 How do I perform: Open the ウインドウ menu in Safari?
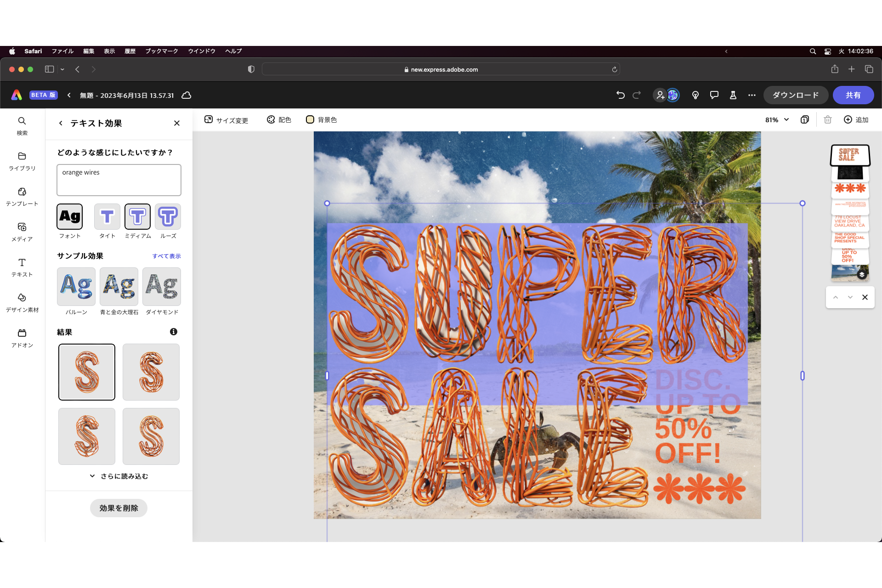[201, 51]
